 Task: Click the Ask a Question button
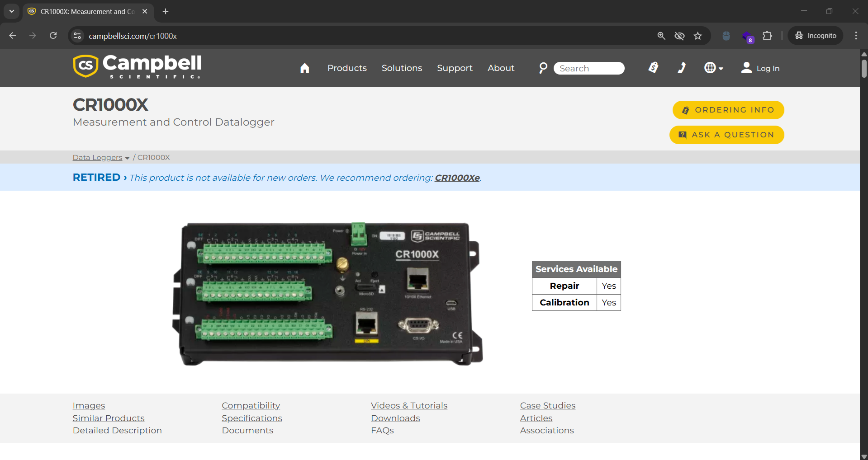point(726,135)
